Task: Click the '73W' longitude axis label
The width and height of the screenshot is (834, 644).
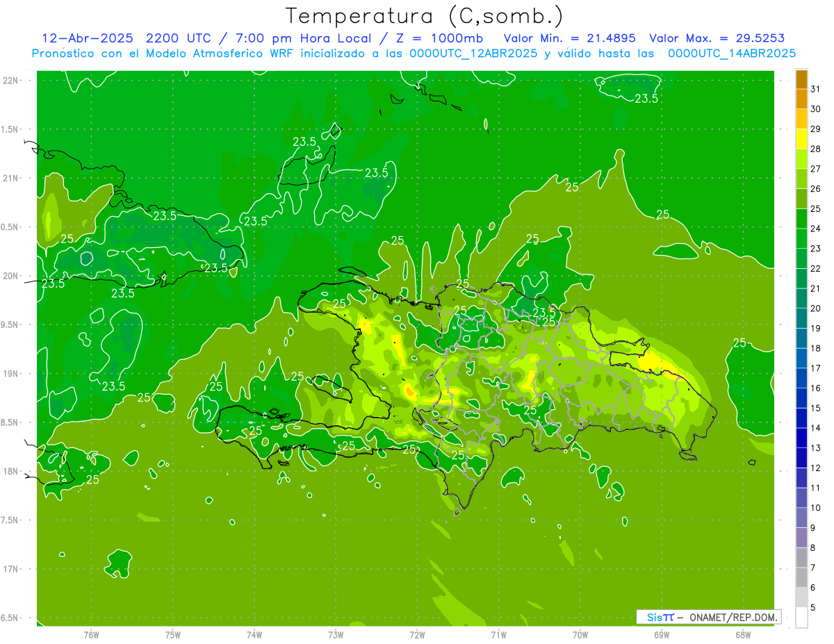Action: (x=336, y=634)
